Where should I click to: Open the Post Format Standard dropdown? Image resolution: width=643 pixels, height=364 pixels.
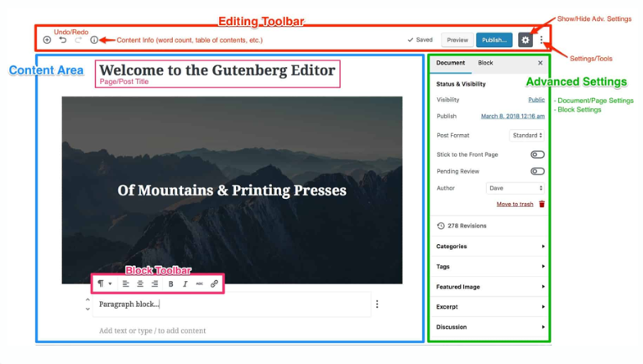point(527,135)
